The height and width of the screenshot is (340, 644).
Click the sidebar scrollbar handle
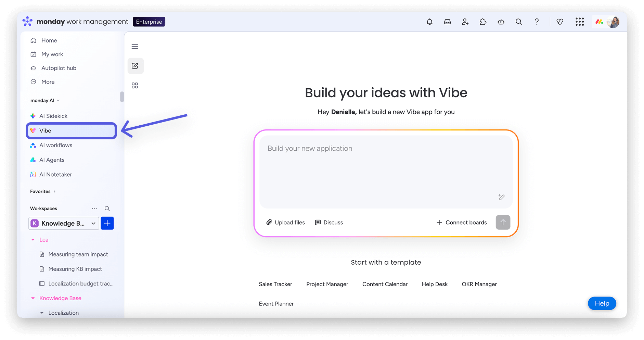point(122,97)
